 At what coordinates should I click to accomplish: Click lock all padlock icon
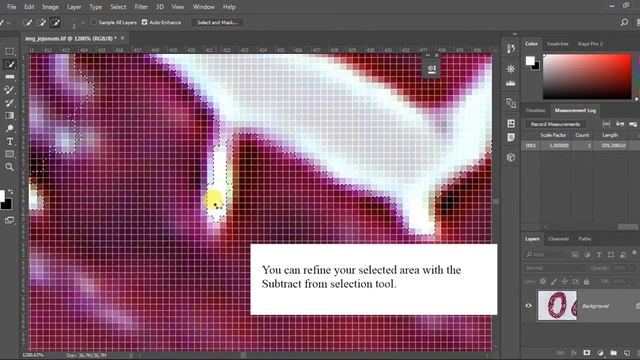(x=587, y=282)
